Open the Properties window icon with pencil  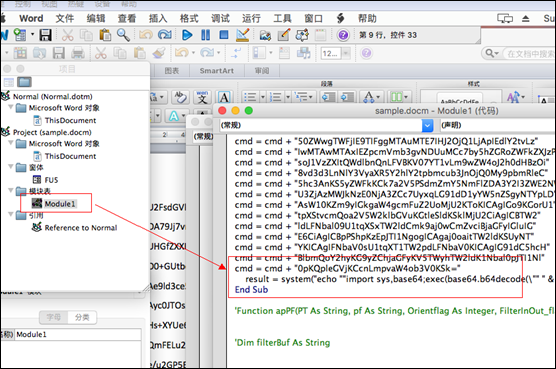[x=284, y=35]
